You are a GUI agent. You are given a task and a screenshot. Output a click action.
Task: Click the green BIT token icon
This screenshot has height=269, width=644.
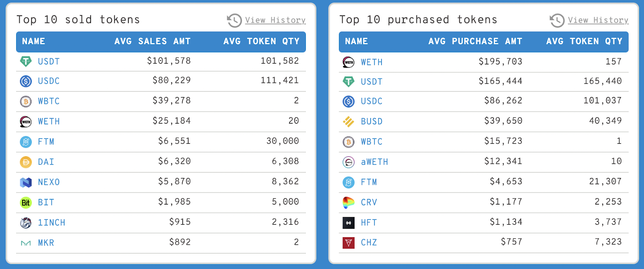pyautogui.click(x=26, y=203)
